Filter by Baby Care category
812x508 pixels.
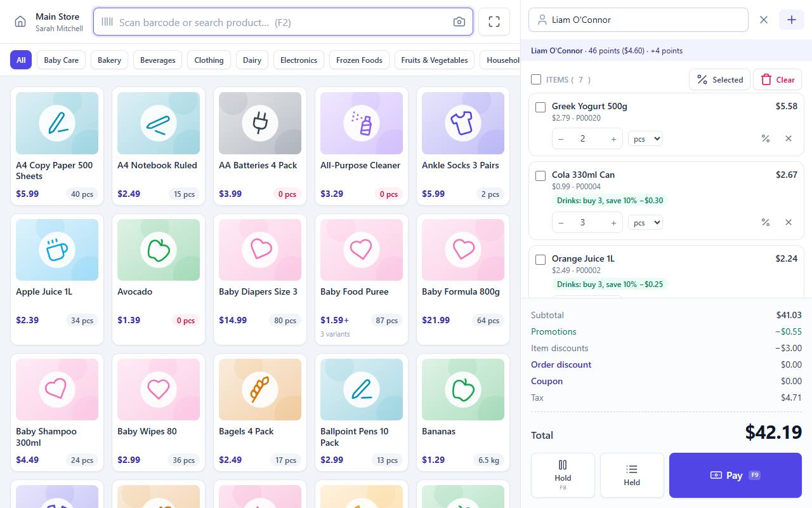click(x=62, y=60)
